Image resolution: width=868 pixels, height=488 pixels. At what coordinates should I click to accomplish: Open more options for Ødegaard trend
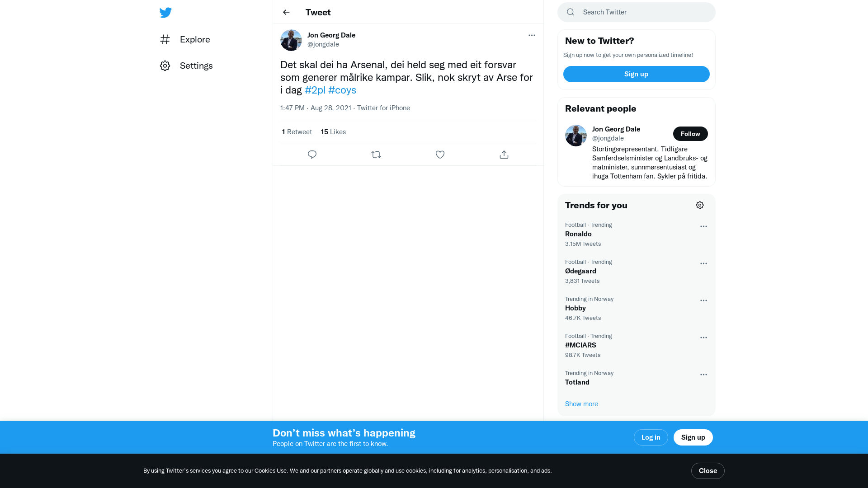click(703, 263)
